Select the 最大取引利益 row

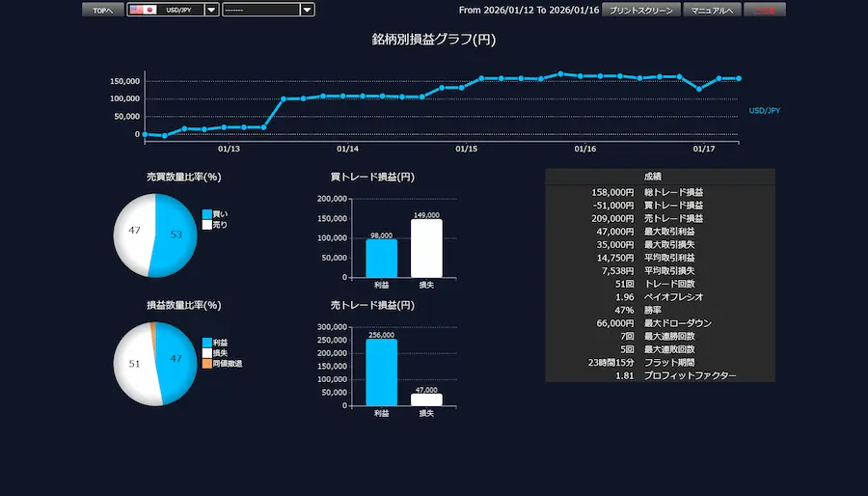point(660,232)
